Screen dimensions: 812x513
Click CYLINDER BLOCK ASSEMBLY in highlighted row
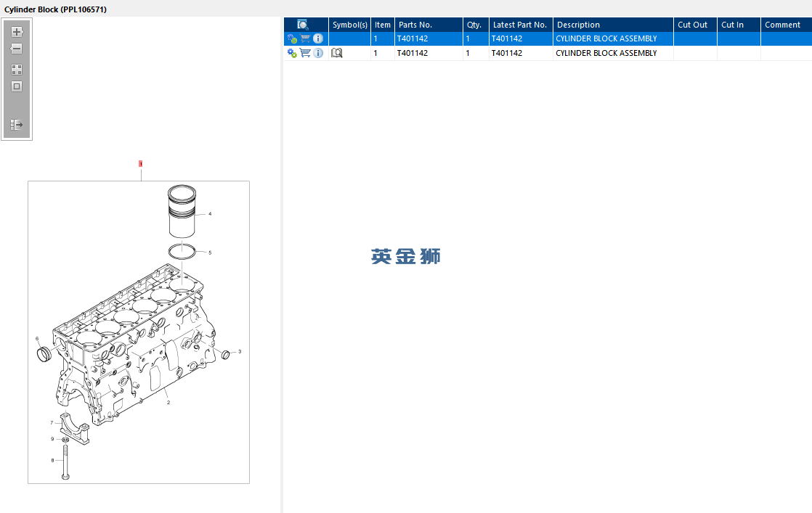tap(606, 38)
